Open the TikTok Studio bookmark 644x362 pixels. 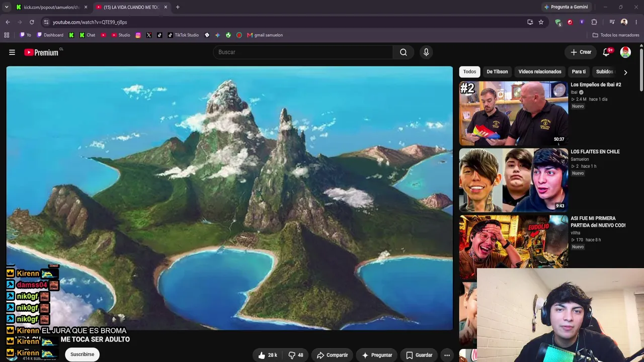(x=183, y=35)
